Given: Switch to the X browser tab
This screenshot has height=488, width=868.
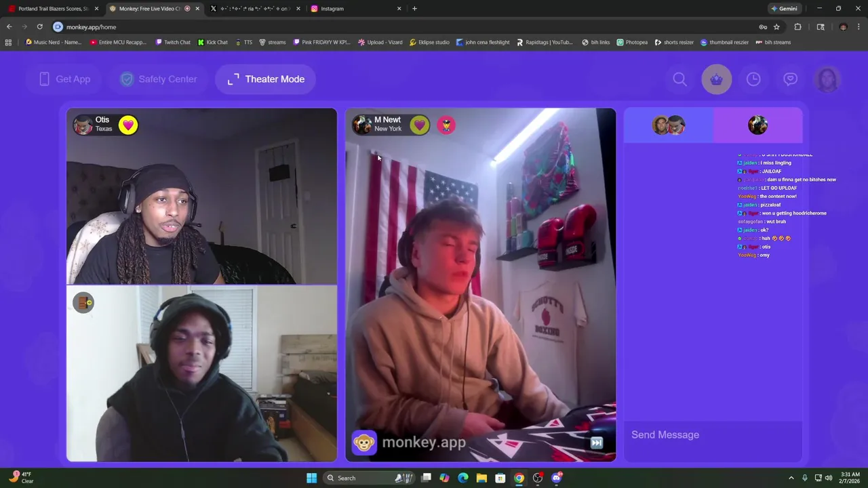Looking at the screenshot, I should pyautogui.click(x=255, y=9).
